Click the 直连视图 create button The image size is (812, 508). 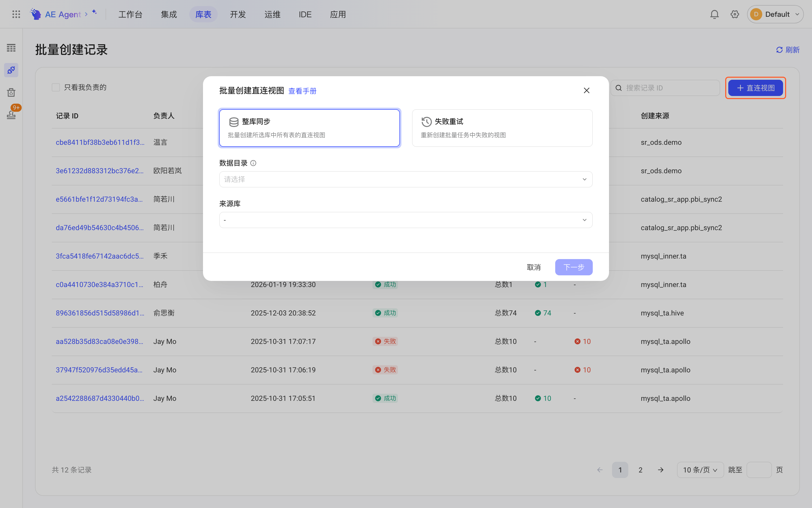point(756,88)
